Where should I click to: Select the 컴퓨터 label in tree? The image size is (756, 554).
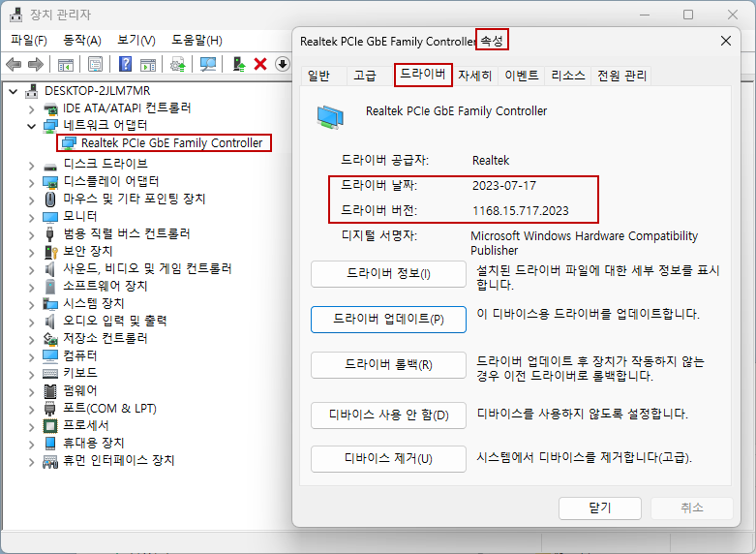[80, 356]
